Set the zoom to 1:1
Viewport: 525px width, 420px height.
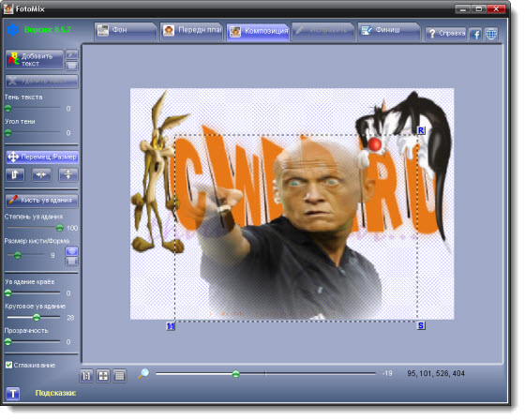click(x=86, y=376)
